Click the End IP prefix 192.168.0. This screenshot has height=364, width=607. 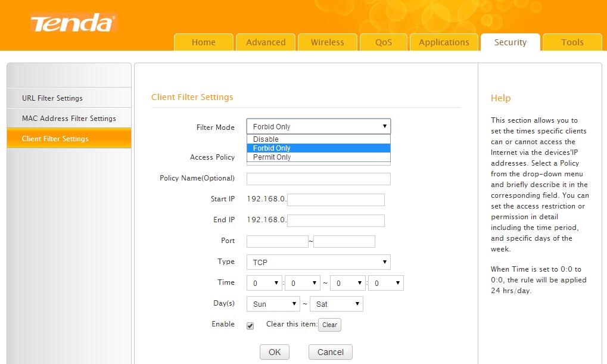pos(266,220)
